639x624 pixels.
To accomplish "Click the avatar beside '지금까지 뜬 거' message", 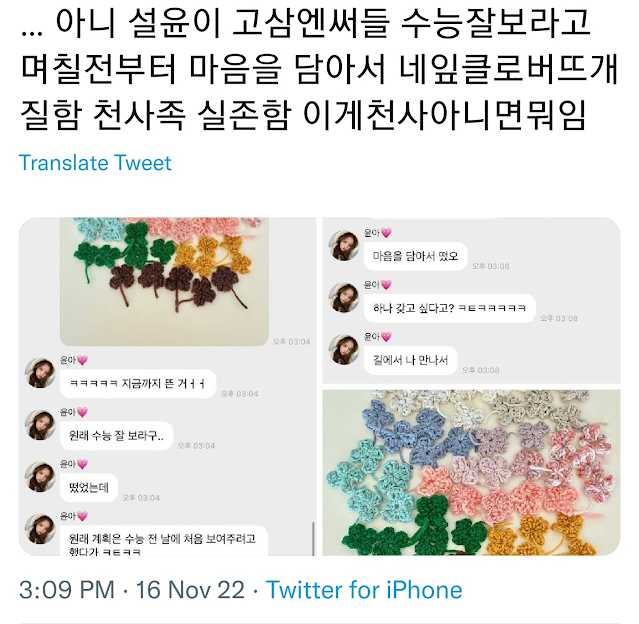I will [40, 373].
